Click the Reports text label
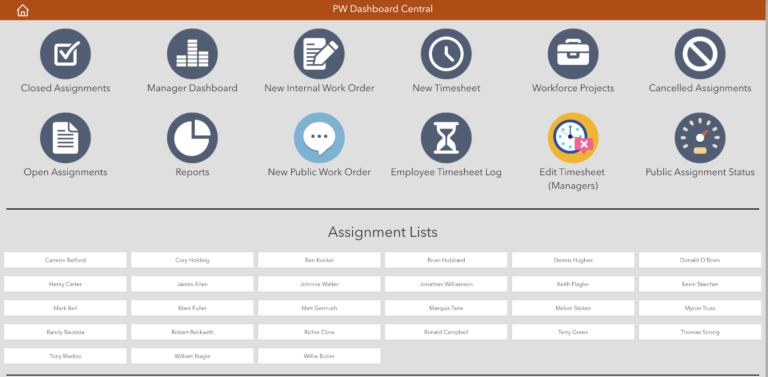Screen dimensions: 768x377 coord(192,172)
